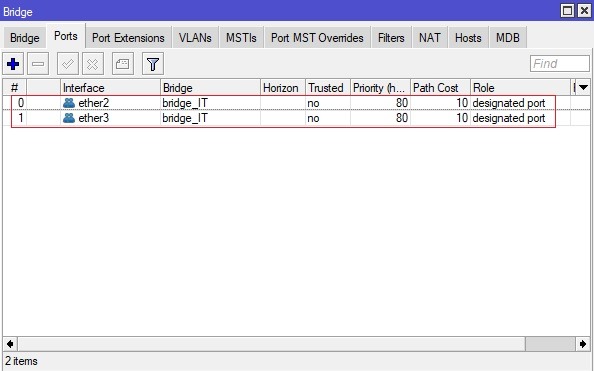The width and height of the screenshot is (594, 371).
Task: Click the left scroll arrow
Action: pyautogui.click(x=10, y=344)
